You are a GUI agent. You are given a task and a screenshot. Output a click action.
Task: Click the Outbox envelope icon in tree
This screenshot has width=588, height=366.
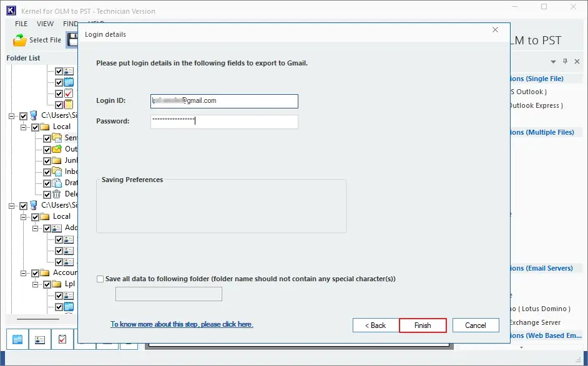57,149
